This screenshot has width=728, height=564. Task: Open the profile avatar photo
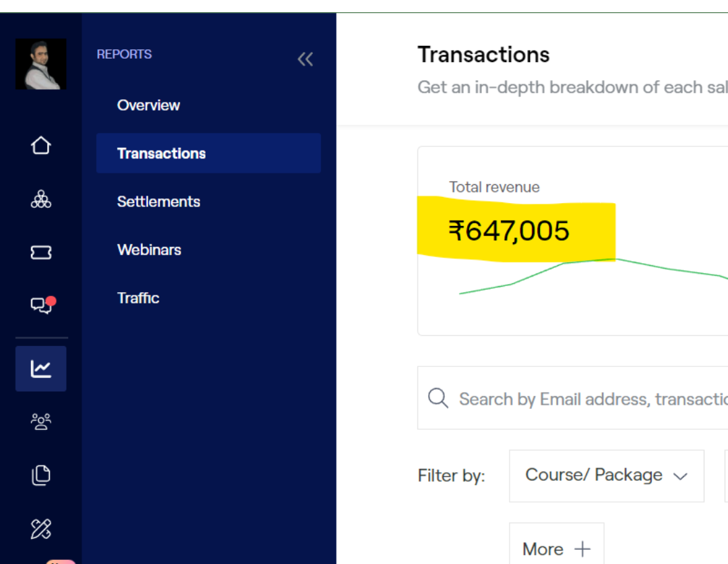40,64
